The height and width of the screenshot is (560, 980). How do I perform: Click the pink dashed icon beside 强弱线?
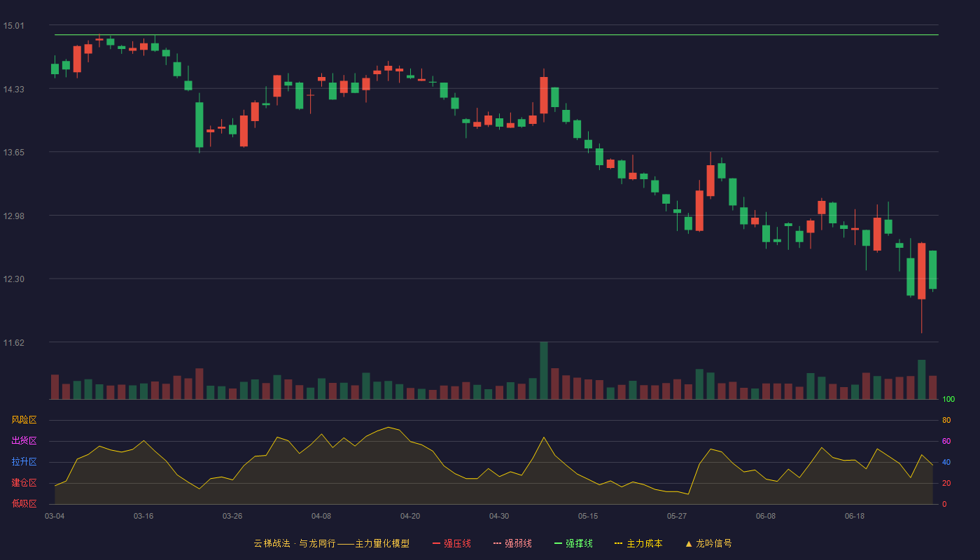coord(498,543)
